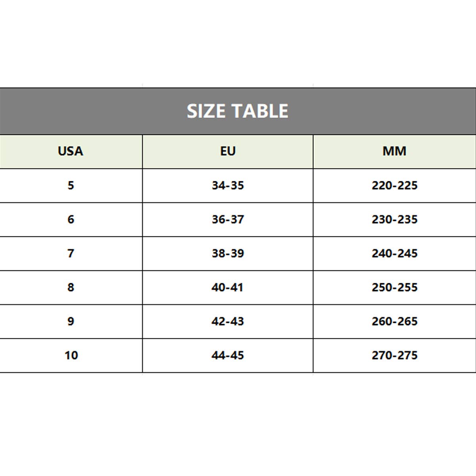Click the 250-255 MM cell
The width and height of the screenshot is (476, 476).
[394, 287]
